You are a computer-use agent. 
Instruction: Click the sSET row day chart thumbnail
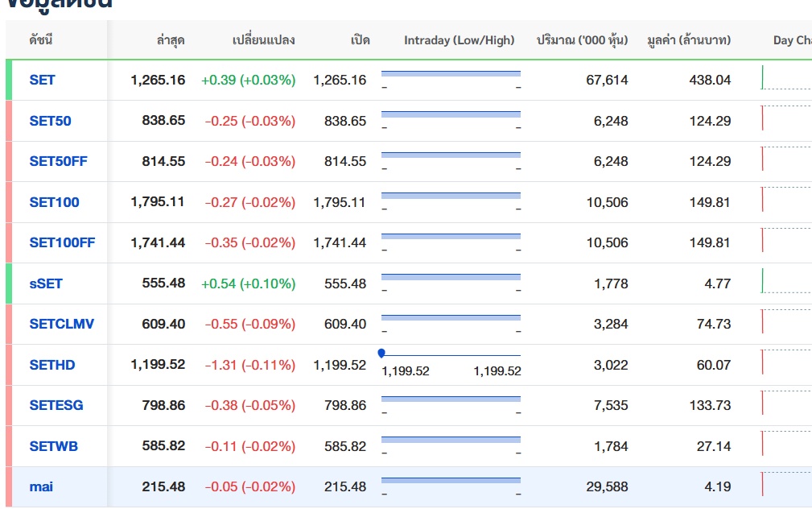click(x=786, y=282)
